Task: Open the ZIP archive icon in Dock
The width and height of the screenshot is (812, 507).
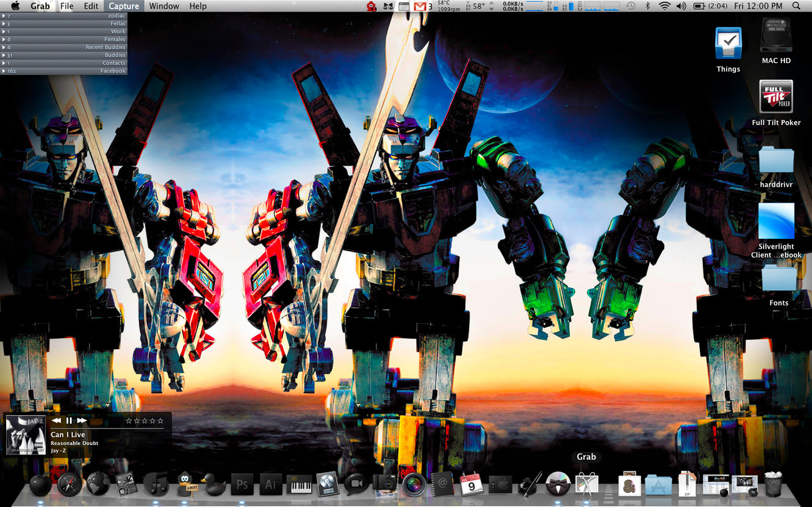Action: (686, 484)
